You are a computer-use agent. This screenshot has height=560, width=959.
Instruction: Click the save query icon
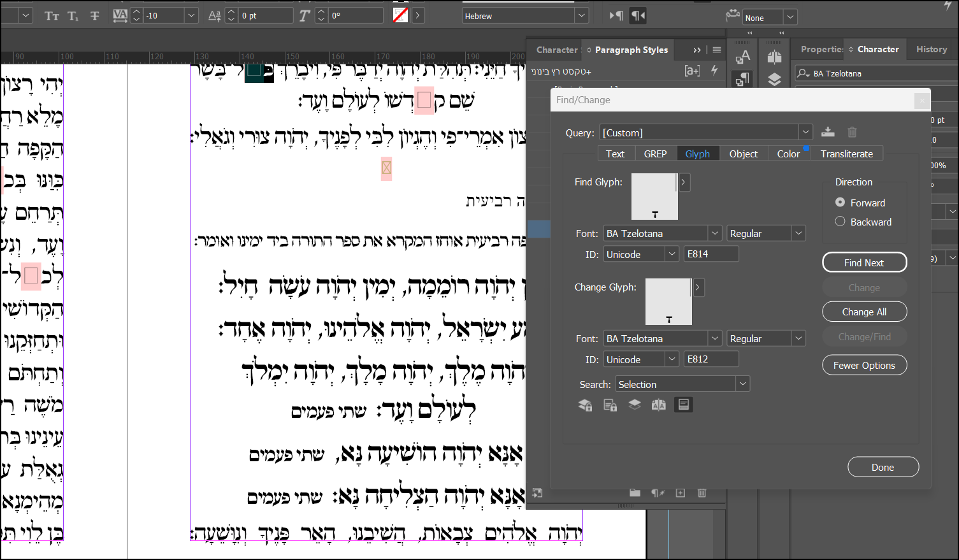click(828, 132)
